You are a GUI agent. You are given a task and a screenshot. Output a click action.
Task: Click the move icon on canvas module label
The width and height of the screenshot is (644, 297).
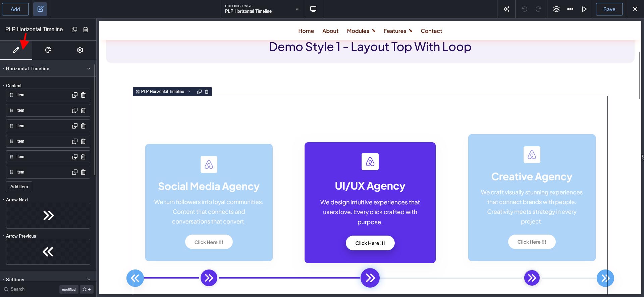(x=138, y=92)
